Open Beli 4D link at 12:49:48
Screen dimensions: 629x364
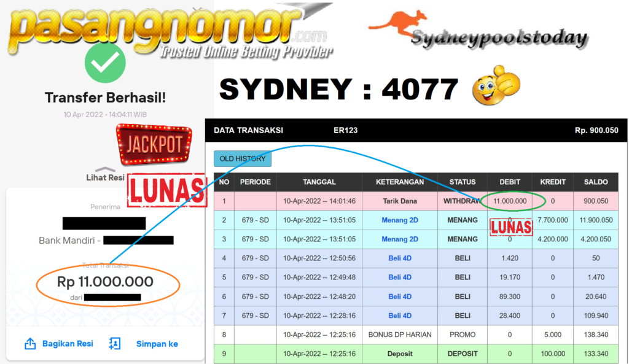[399, 277]
